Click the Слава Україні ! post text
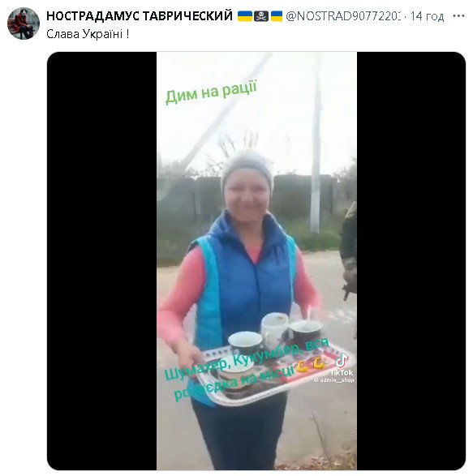 pos(88,34)
